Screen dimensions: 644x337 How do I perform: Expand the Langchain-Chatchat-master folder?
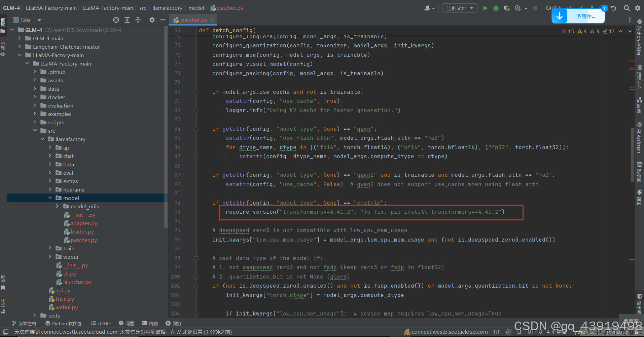(20, 47)
